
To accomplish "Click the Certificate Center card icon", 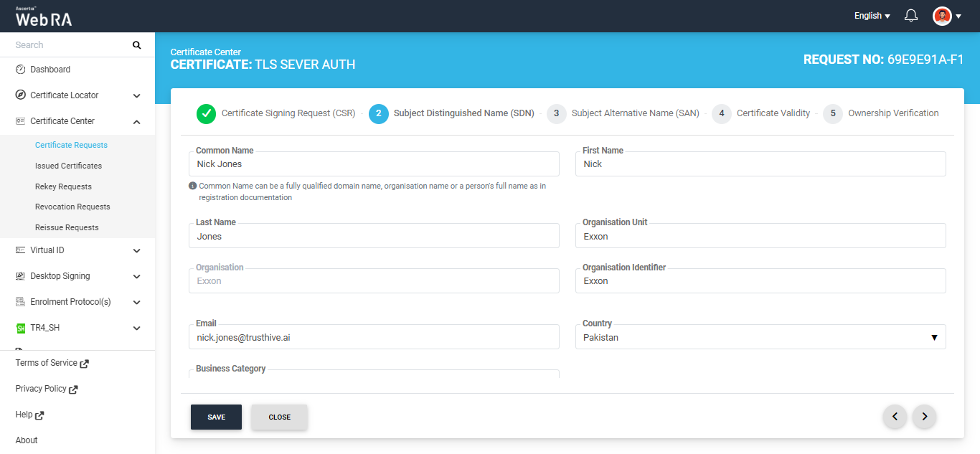I will [x=21, y=121].
